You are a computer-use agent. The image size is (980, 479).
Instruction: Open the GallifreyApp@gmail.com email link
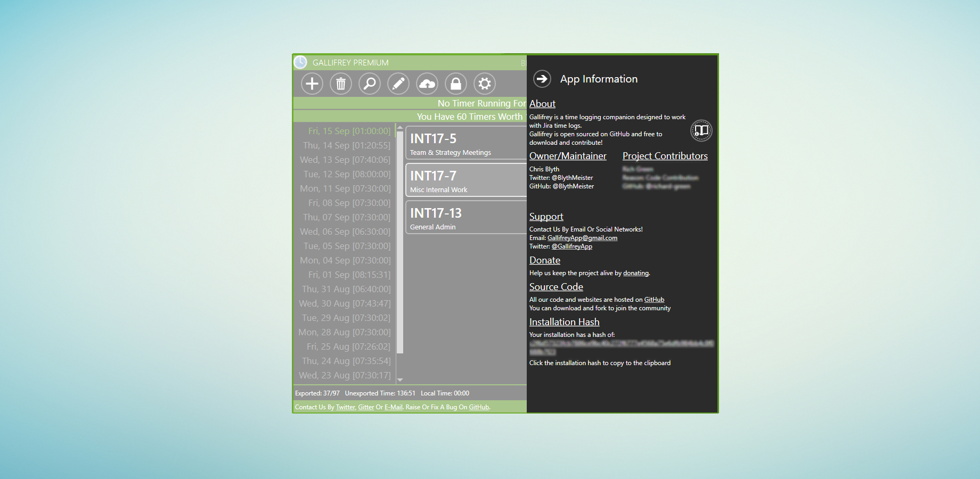(x=582, y=238)
